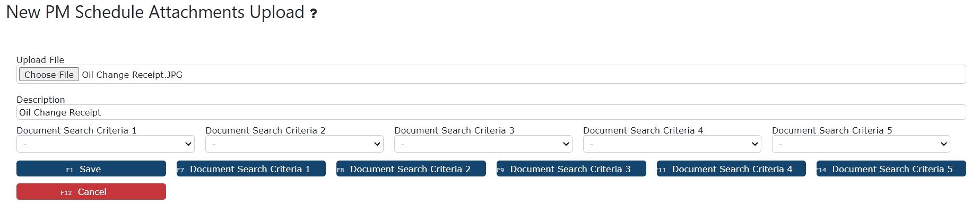Open the Document Search Criteria 1 dropdown
Image resolution: width=980 pixels, height=204 pixels.
[106, 144]
